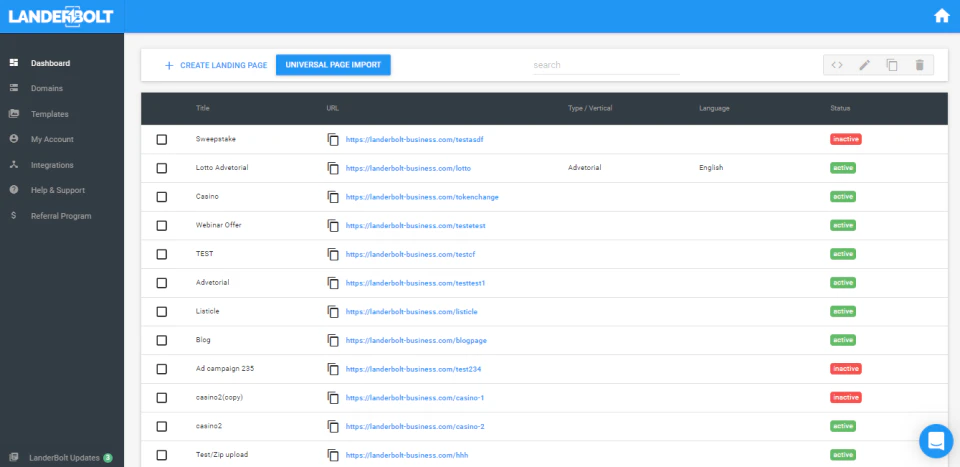Image resolution: width=960 pixels, height=467 pixels.
Task: Click the pencil edit icon
Action: click(864, 65)
